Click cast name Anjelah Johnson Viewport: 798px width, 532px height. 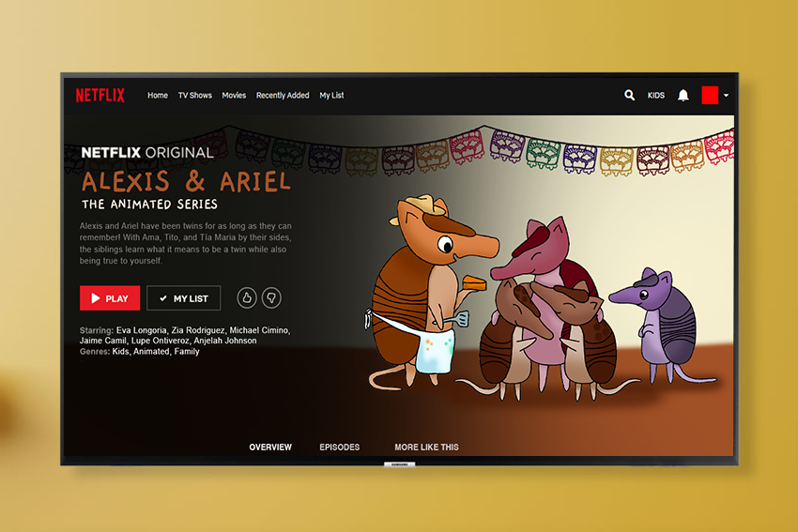[225, 341]
